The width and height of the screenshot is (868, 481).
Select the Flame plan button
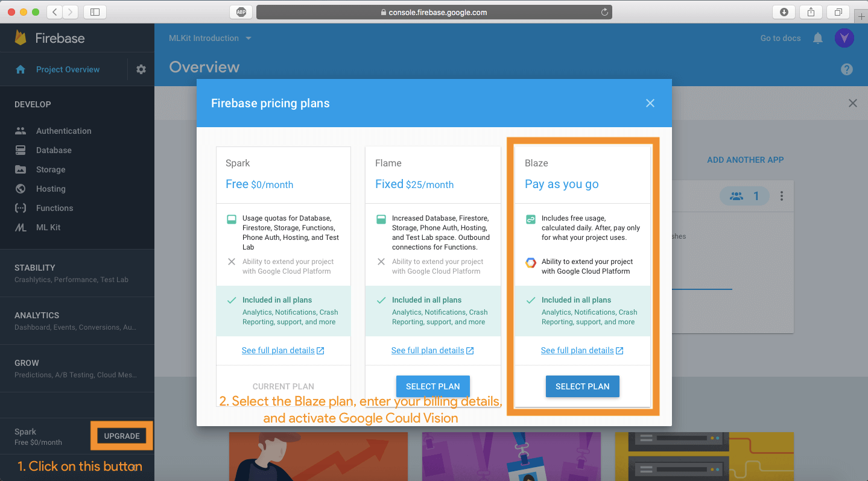coord(432,386)
